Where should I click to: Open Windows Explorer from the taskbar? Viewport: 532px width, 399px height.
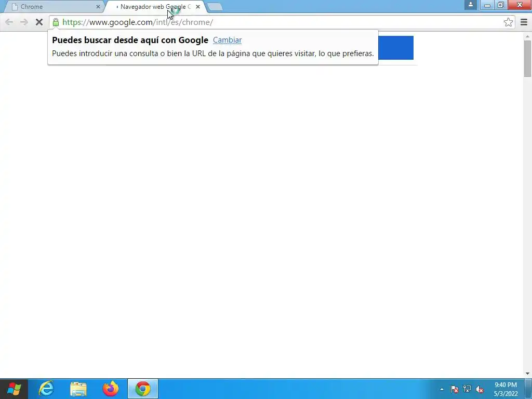tap(78, 389)
